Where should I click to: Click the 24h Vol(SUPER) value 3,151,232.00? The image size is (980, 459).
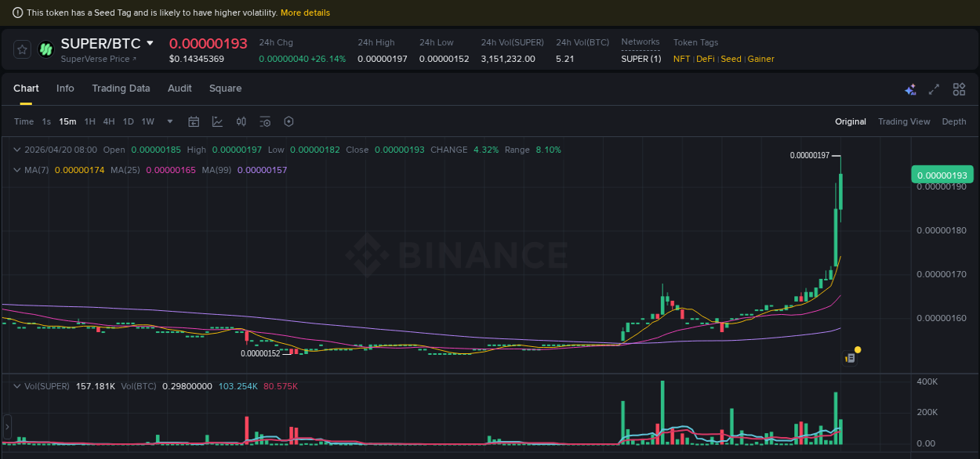508,59
